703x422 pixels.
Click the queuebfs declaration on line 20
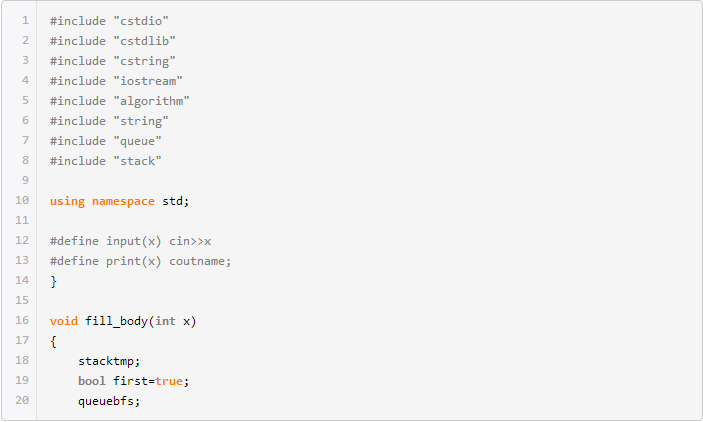[109, 401]
